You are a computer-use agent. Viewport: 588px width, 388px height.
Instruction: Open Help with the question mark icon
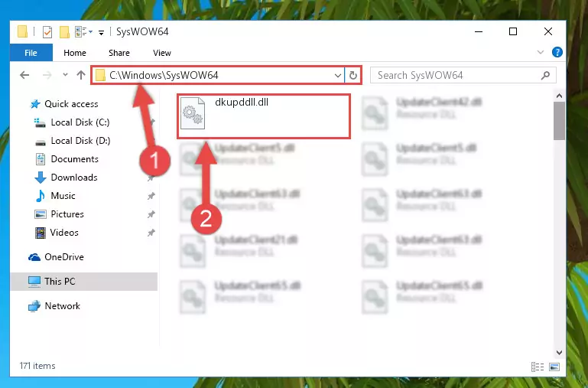coord(557,52)
